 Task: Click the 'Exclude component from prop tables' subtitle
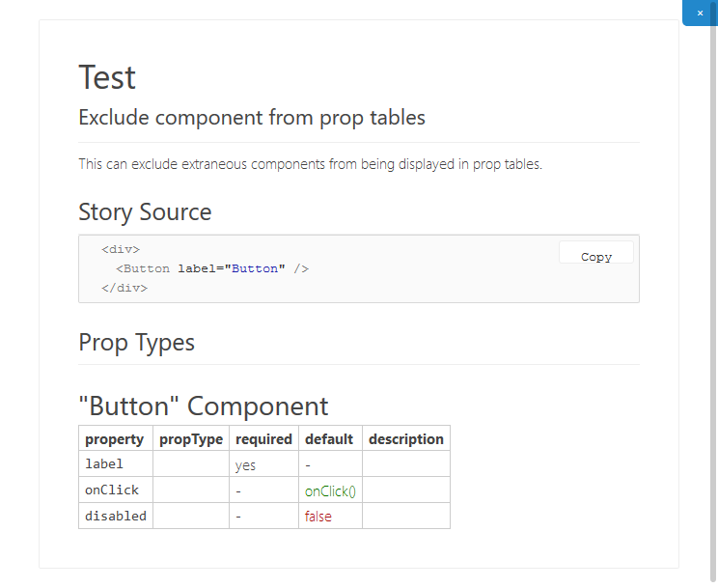coord(252,118)
